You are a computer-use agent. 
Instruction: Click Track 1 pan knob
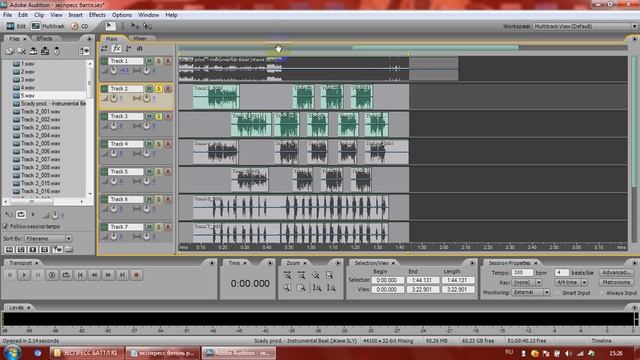[146, 70]
